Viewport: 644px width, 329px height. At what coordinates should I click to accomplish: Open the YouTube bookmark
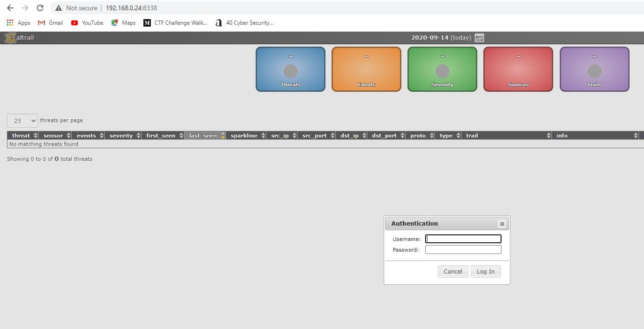(87, 22)
